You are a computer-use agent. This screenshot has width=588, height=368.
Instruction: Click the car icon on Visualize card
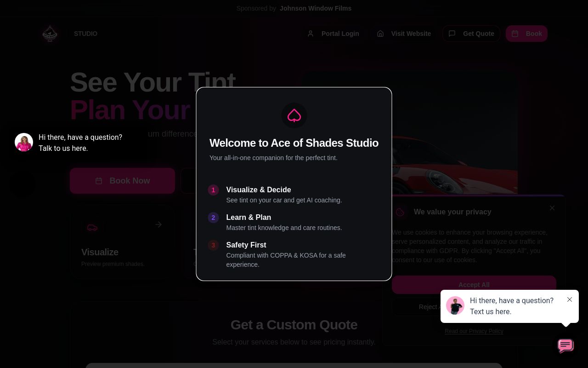tap(92, 228)
